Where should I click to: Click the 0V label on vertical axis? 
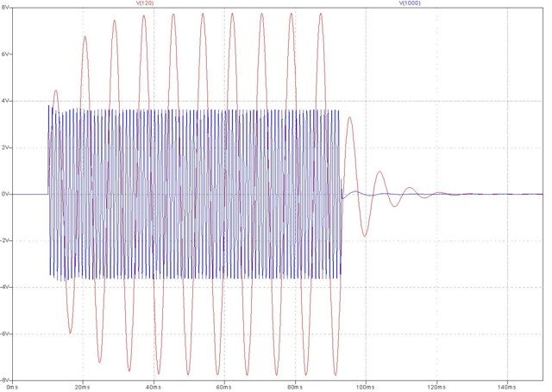[5, 195]
